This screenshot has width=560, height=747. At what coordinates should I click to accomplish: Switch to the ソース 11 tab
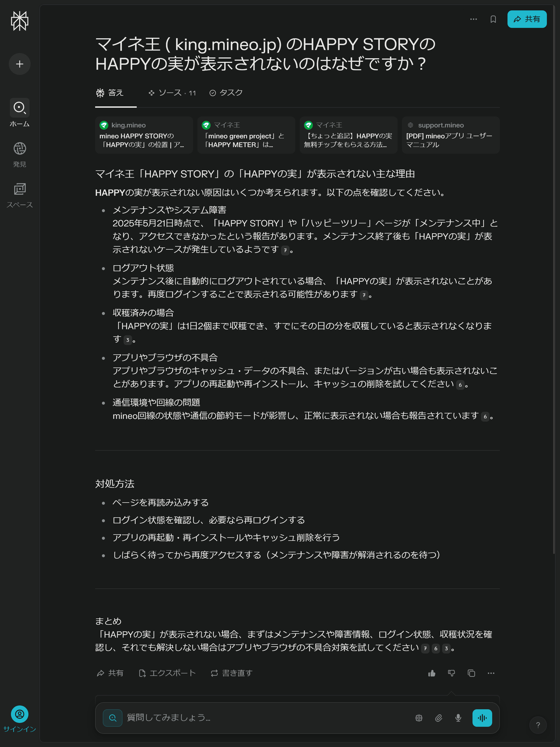coord(172,93)
